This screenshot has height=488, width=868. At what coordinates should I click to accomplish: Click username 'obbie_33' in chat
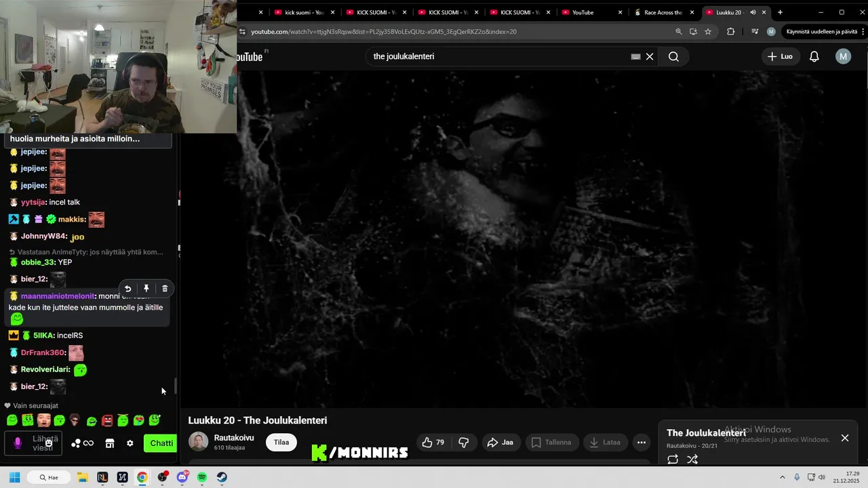(37, 262)
